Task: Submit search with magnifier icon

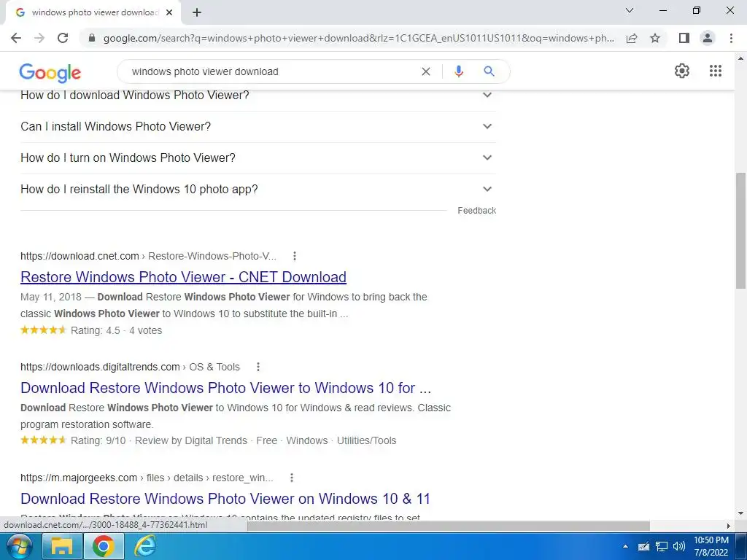Action: (x=489, y=71)
